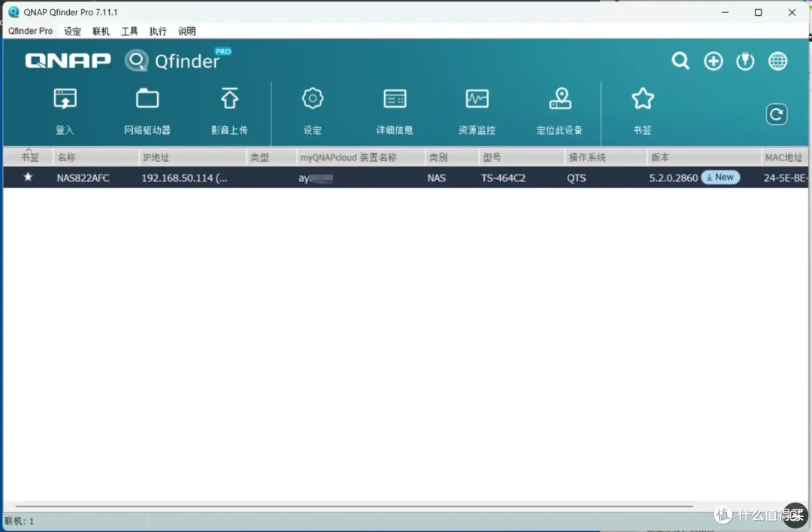Open the 设定 menu in menu bar
Image resolution: width=812 pixels, height=532 pixels.
72,31
